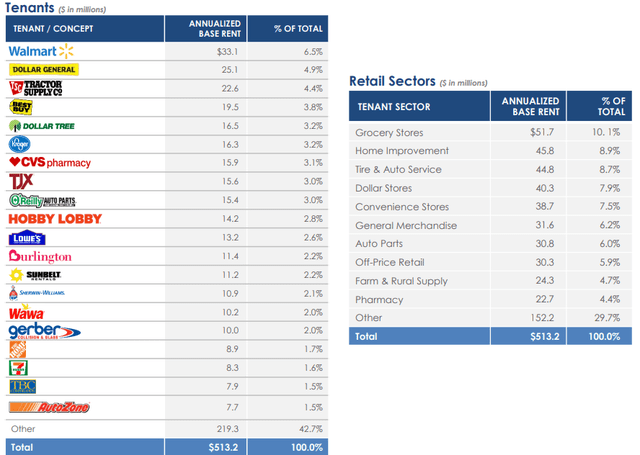This screenshot has height=455, width=640.
Task: Click the Tractor Supply Co logo
Action: pos(37,88)
